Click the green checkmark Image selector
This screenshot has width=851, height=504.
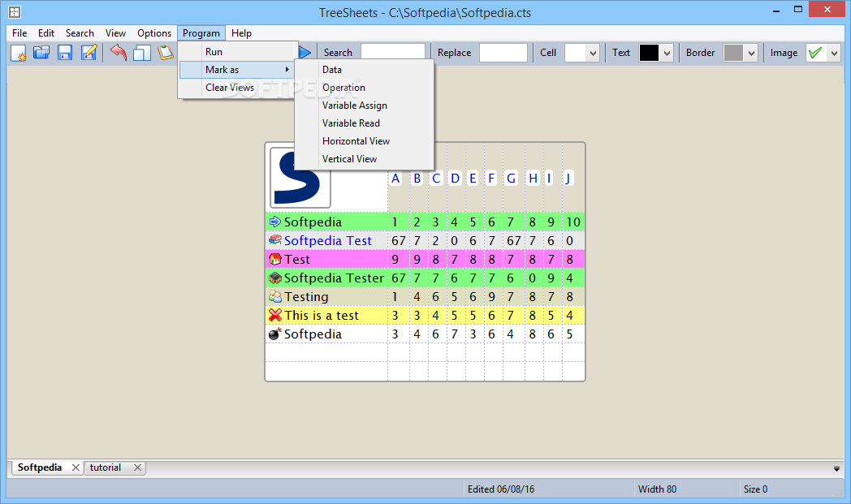[816, 54]
